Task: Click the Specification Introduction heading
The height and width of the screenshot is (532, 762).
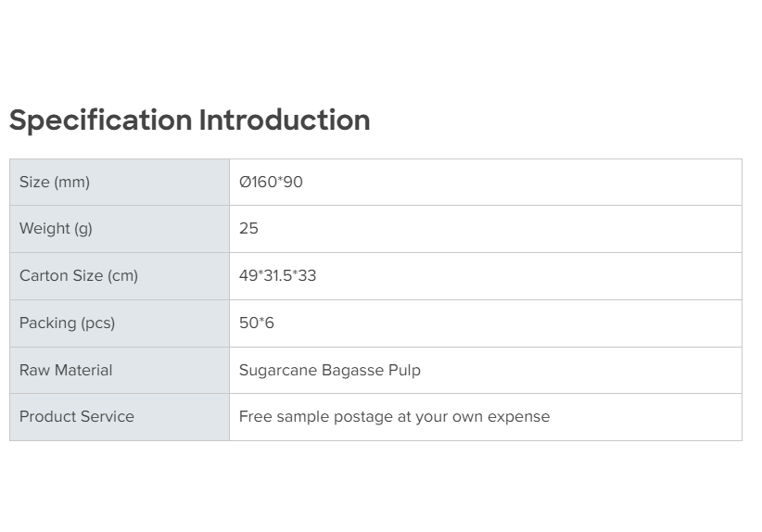Action: (x=189, y=120)
